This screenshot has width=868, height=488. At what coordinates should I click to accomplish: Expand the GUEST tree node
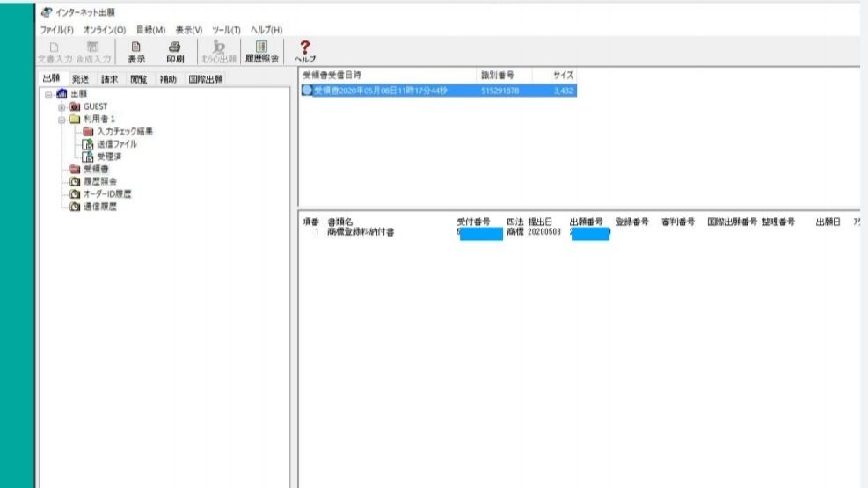coord(62,106)
